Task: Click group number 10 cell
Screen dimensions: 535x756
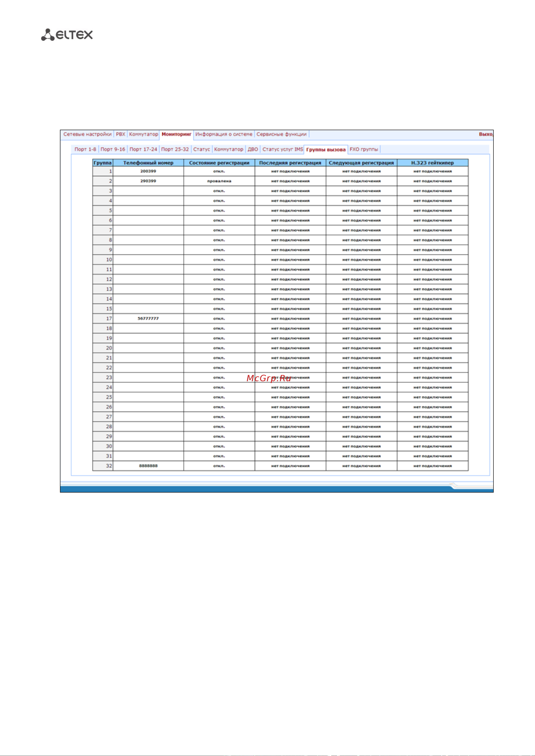Action: point(102,260)
